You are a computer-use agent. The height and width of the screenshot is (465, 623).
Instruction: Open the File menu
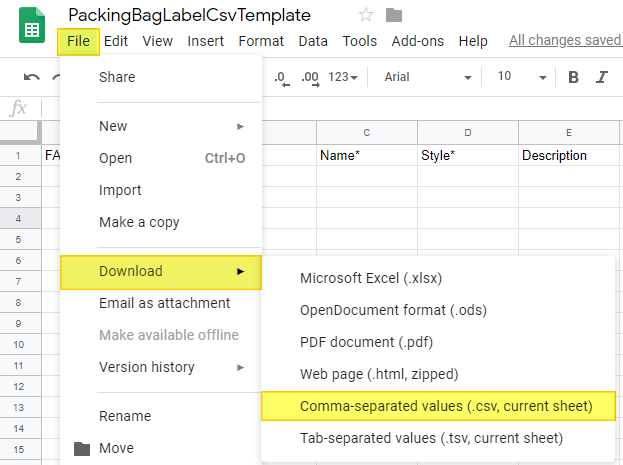pyautogui.click(x=78, y=41)
